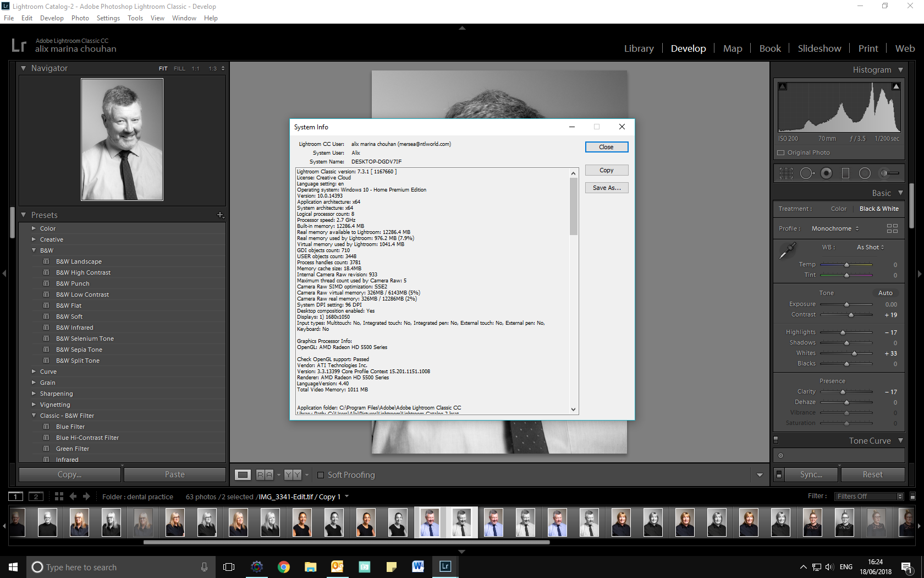
Task: Open the Settings menu
Action: [108, 18]
